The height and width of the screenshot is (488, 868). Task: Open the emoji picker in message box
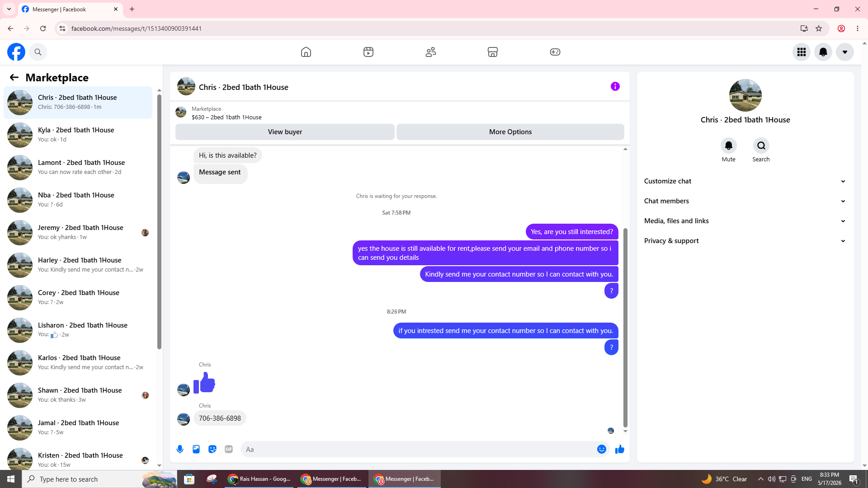[602, 449]
